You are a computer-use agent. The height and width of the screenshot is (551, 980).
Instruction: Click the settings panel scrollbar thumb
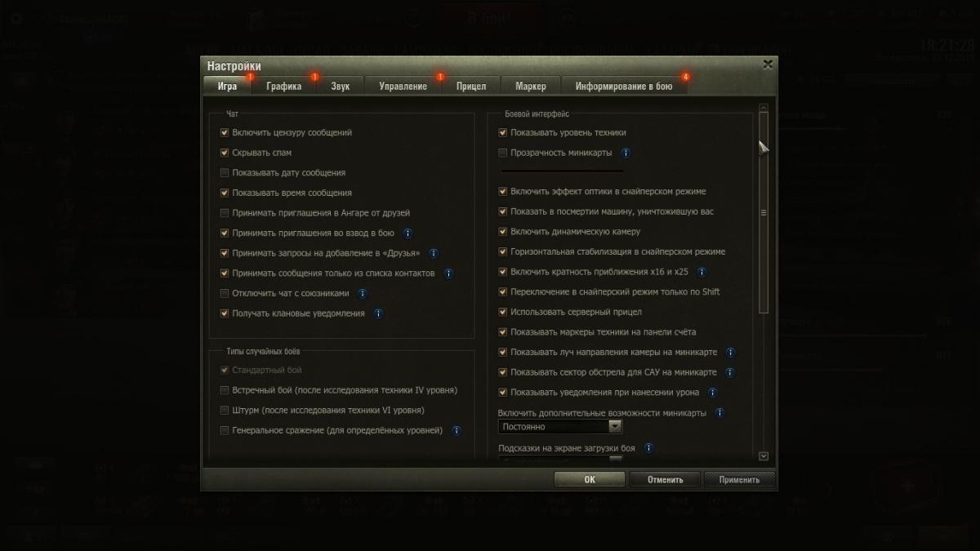(764, 212)
